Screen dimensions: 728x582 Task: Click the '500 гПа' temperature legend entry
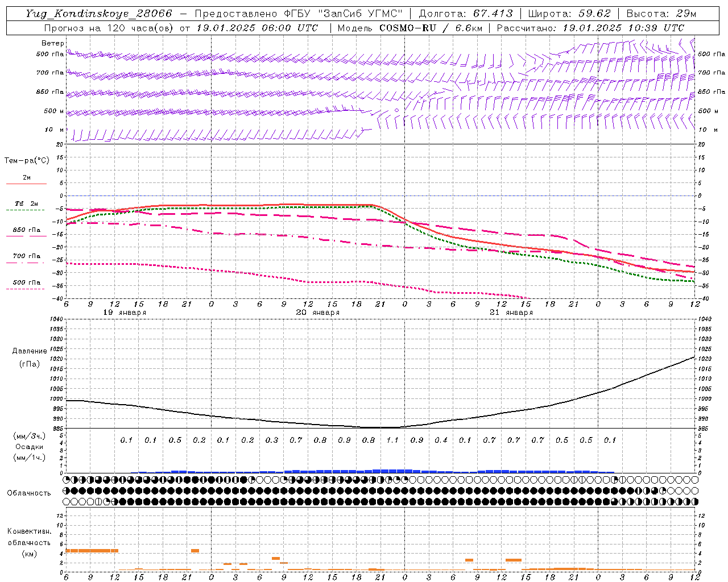pos(27,282)
